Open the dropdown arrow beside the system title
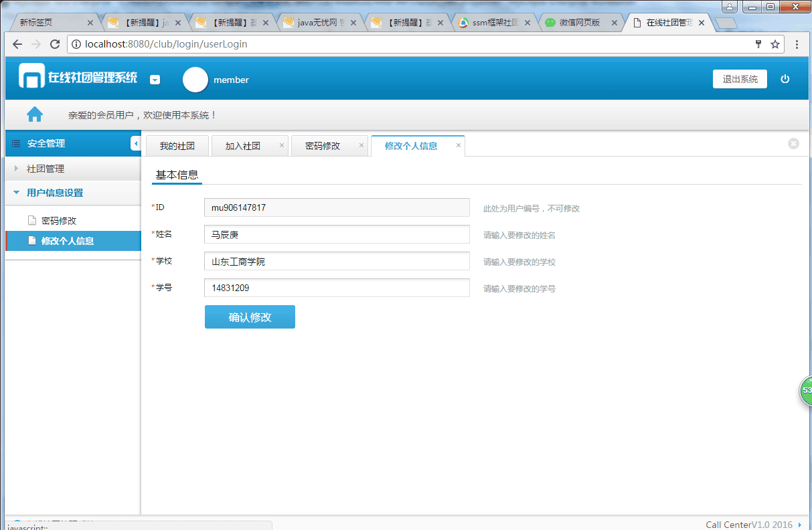Screen dimensions: 812x530 coord(155,80)
